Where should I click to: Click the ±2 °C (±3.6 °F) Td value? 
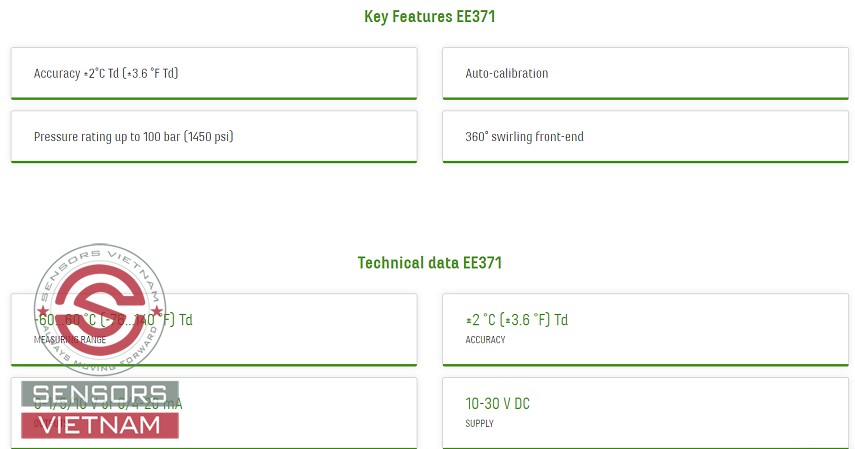tap(516, 320)
